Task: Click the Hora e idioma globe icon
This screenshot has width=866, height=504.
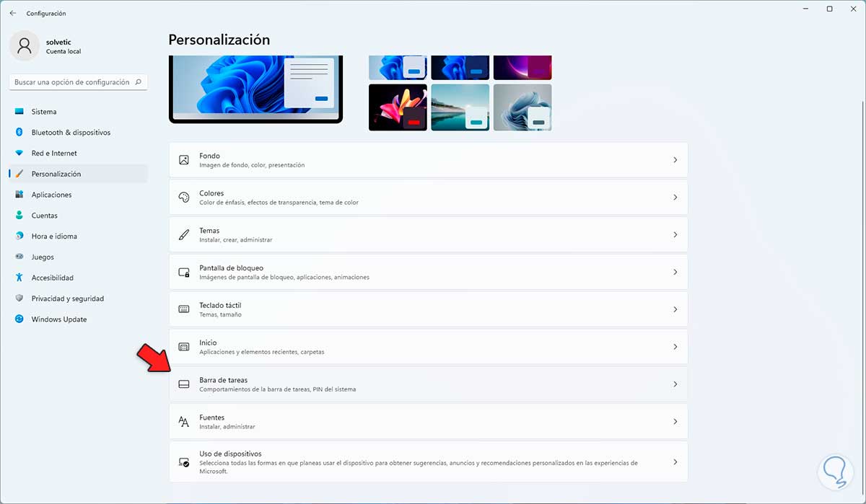Action: 19,236
